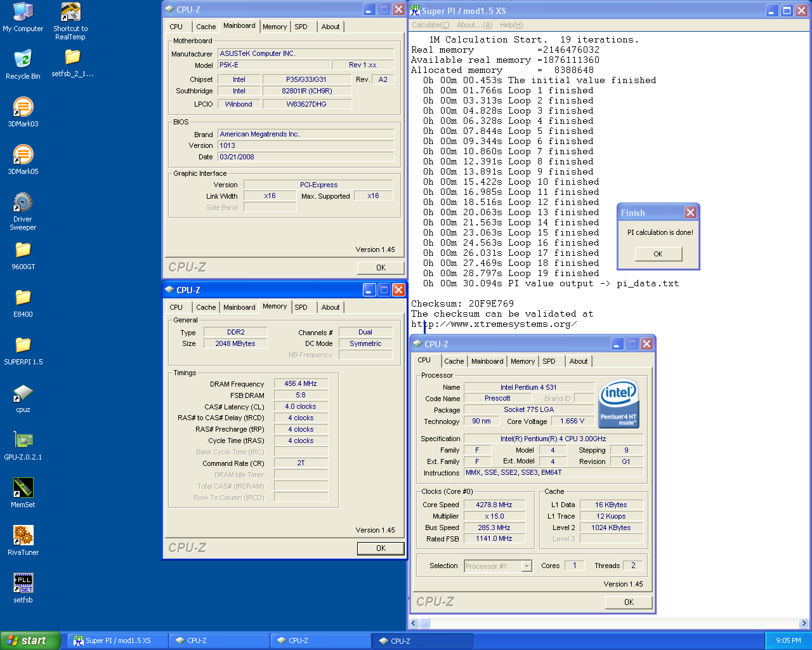Open the Recycle Bin icon
812x650 pixels.
point(23,64)
